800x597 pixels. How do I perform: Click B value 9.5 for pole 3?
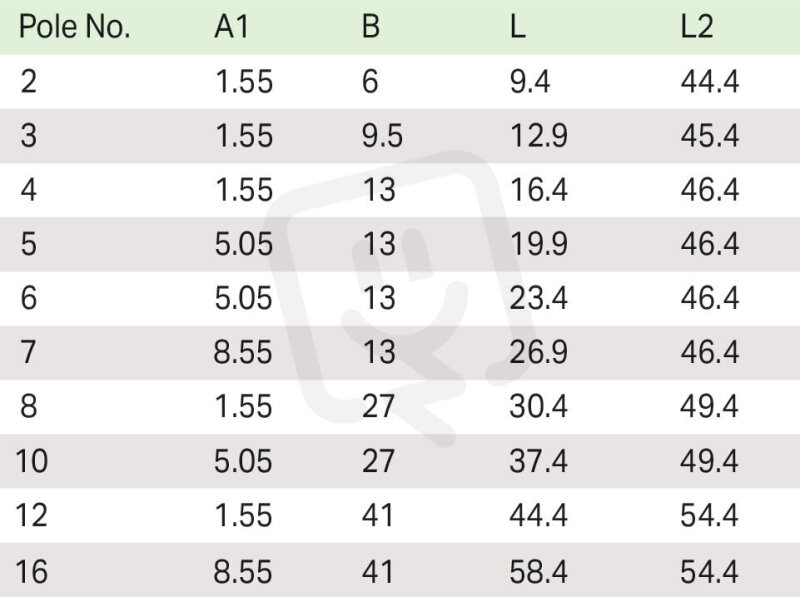382,136
